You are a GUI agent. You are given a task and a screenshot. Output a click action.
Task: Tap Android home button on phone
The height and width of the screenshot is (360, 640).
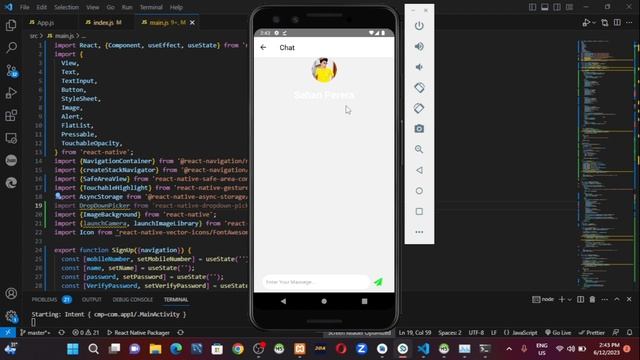[324, 301]
